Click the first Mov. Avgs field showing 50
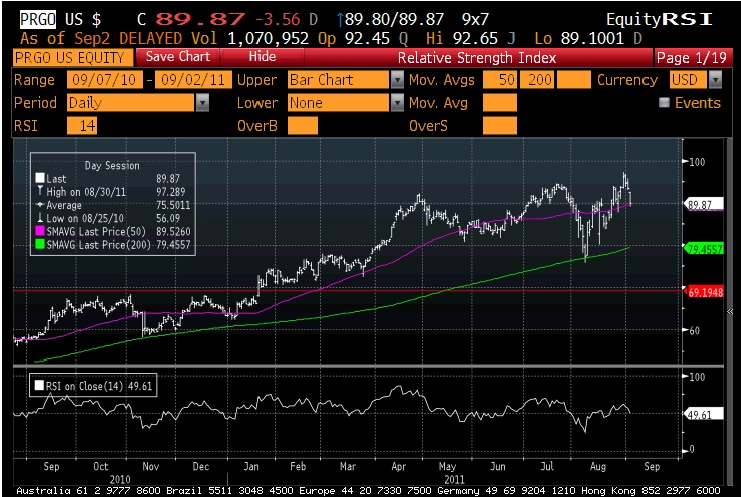This screenshot has width=741, height=497. click(x=500, y=80)
